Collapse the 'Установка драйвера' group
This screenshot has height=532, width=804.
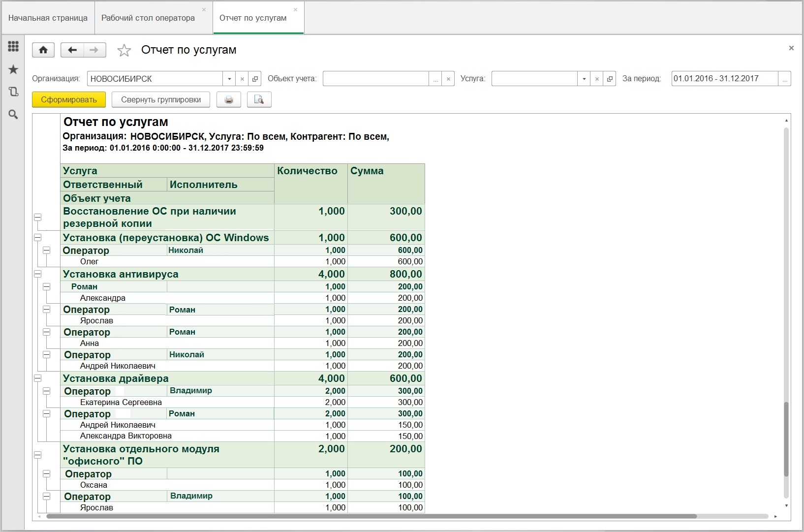click(37, 378)
